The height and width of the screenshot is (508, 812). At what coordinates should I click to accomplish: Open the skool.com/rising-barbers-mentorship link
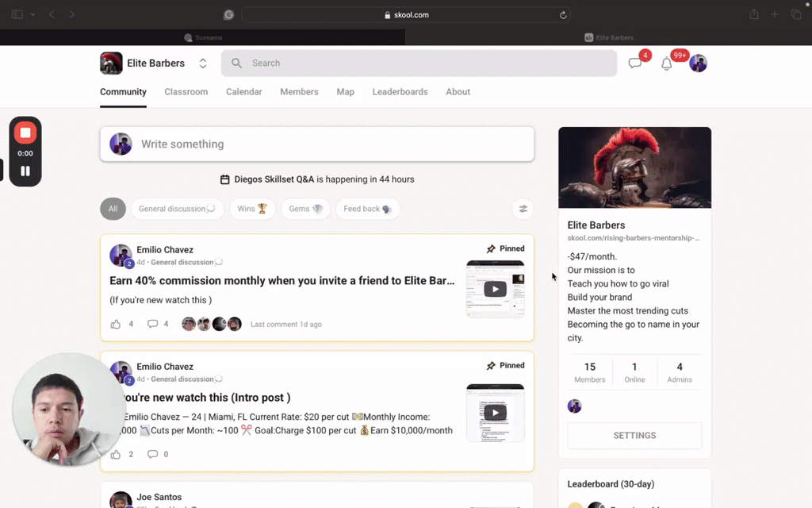[634, 238]
